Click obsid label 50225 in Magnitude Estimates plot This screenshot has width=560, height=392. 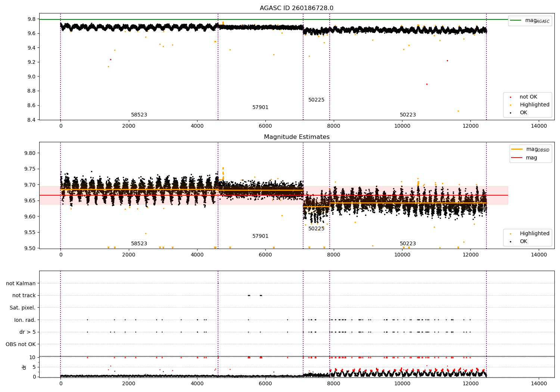click(x=316, y=229)
